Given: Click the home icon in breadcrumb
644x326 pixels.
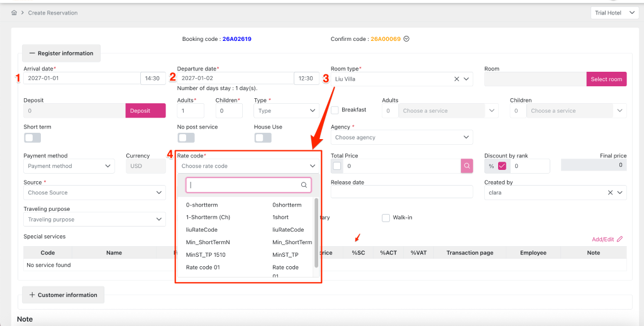Looking at the screenshot, I should 14,13.
